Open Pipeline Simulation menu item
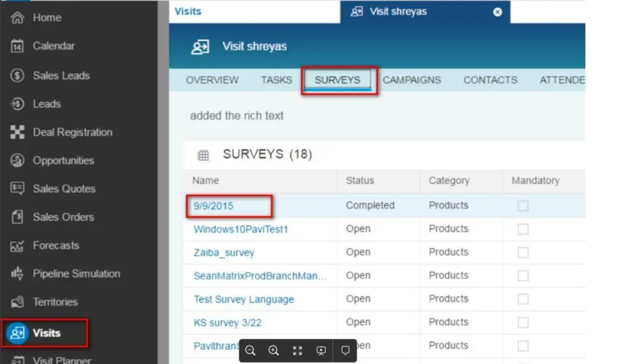The width and height of the screenshot is (618, 364). (77, 274)
